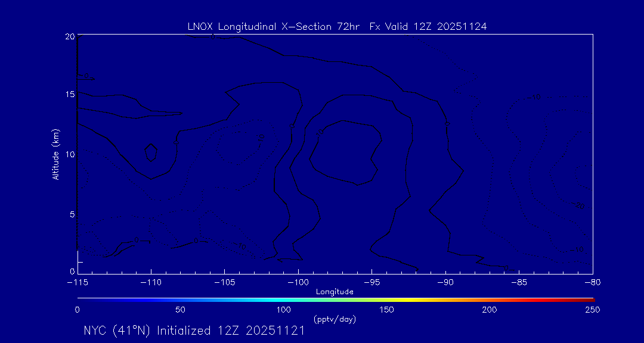Click the -95 longitude tick label

pos(371,282)
